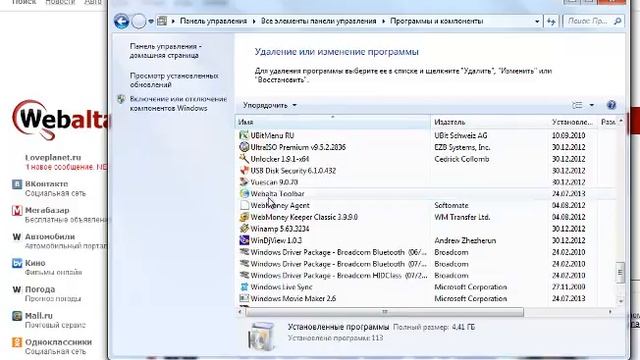Click the Control Panel icon in address bar
Screen dimensions: 640x360
162,21
